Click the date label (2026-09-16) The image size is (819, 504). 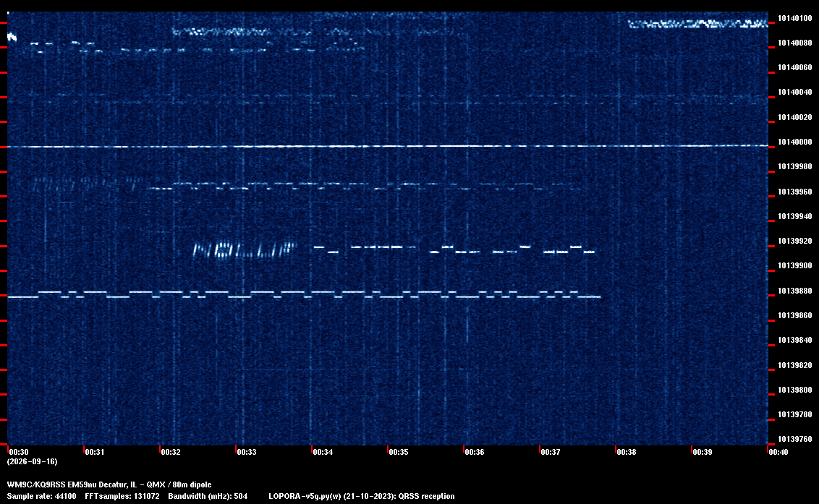click(32, 461)
